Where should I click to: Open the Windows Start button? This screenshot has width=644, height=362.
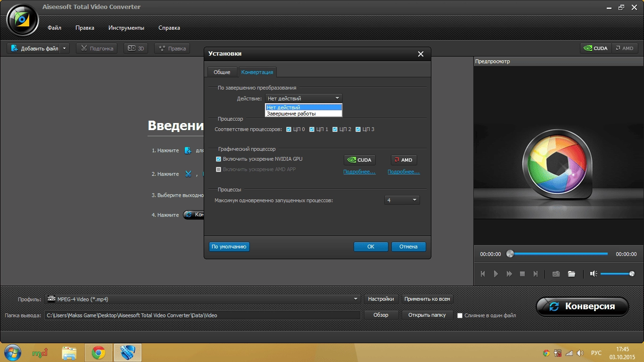coord(13,352)
